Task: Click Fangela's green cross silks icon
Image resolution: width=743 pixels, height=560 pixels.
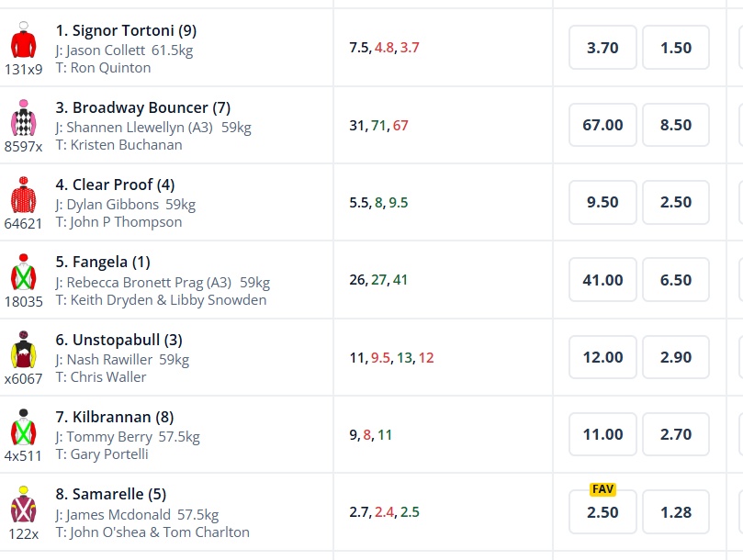Action: [23, 274]
